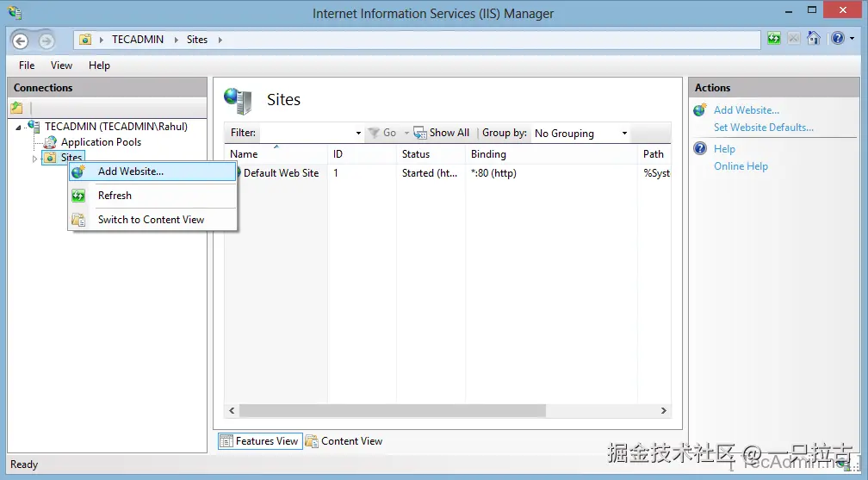This screenshot has width=868, height=480.
Task: Click Sites in the address breadcrumb
Action: [196, 40]
